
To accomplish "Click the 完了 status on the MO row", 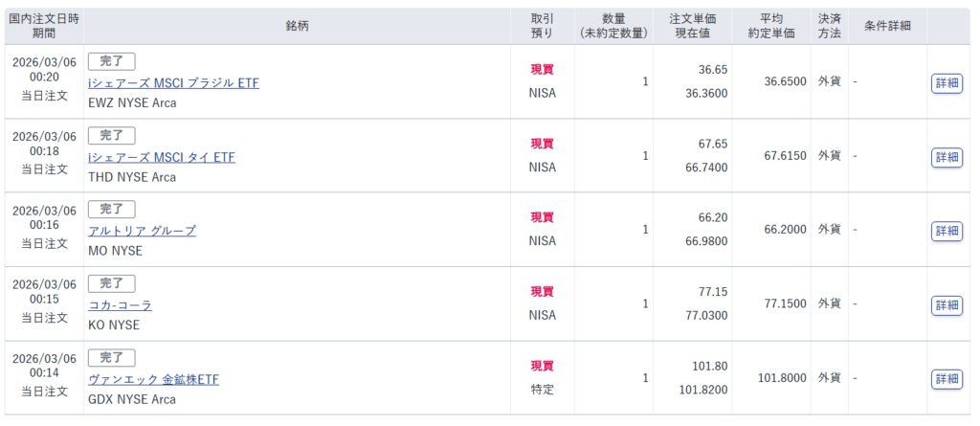I will point(111,209).
